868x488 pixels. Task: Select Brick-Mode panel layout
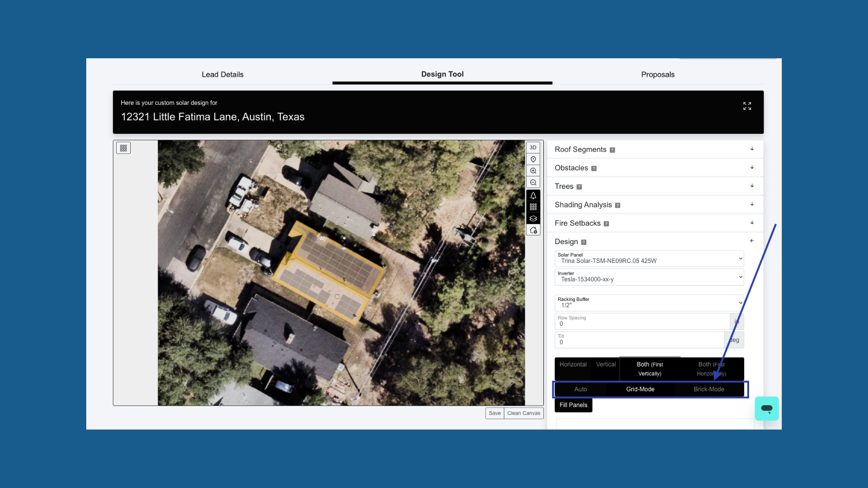pos(709,389)
